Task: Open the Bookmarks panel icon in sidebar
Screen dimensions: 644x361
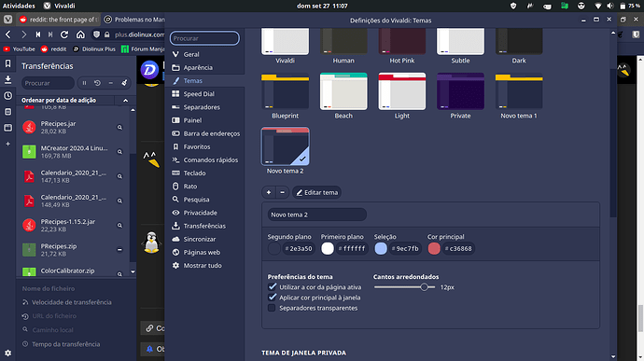Action: pos(7,63)
